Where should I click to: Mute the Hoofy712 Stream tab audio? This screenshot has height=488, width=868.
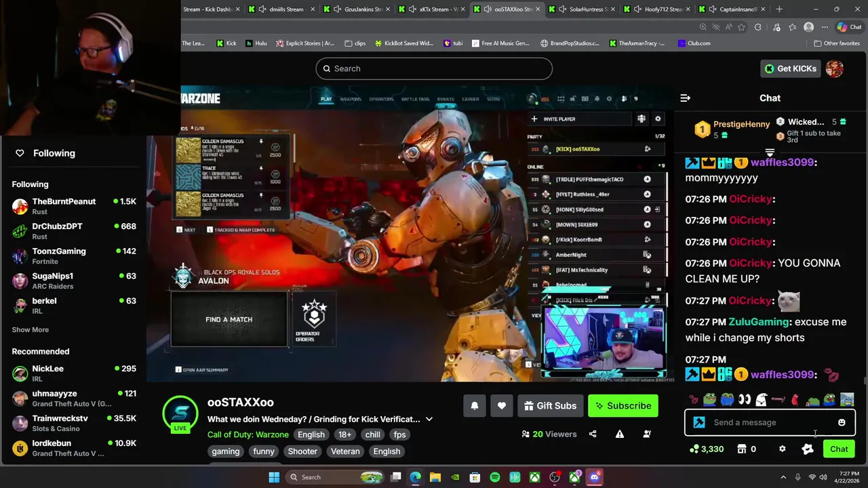pos(637,9)
